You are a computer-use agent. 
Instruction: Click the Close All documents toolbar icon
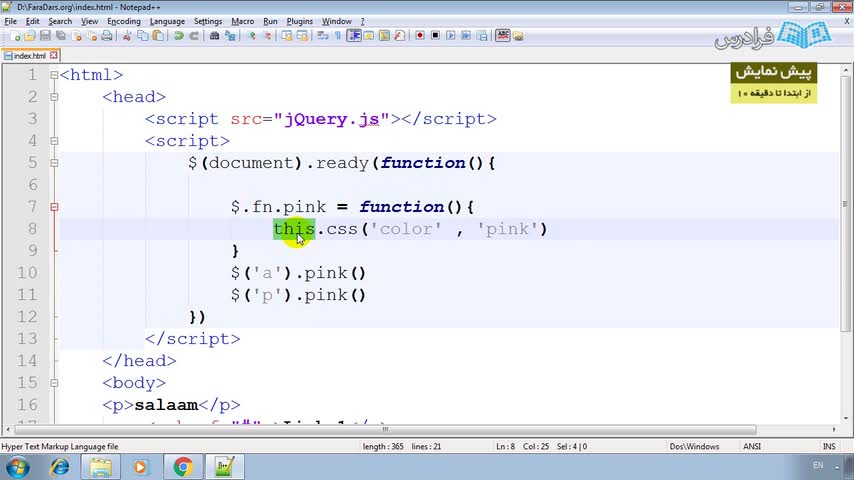pos(92,36)
